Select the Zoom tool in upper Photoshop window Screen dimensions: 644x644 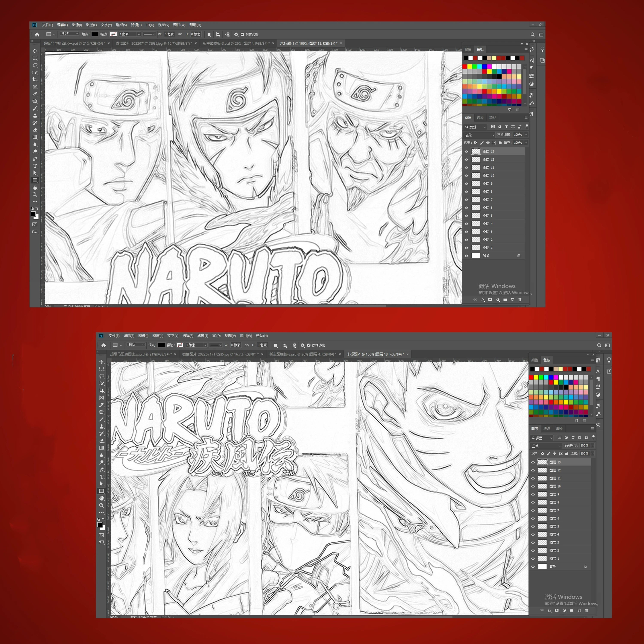(x=35, y=195)
